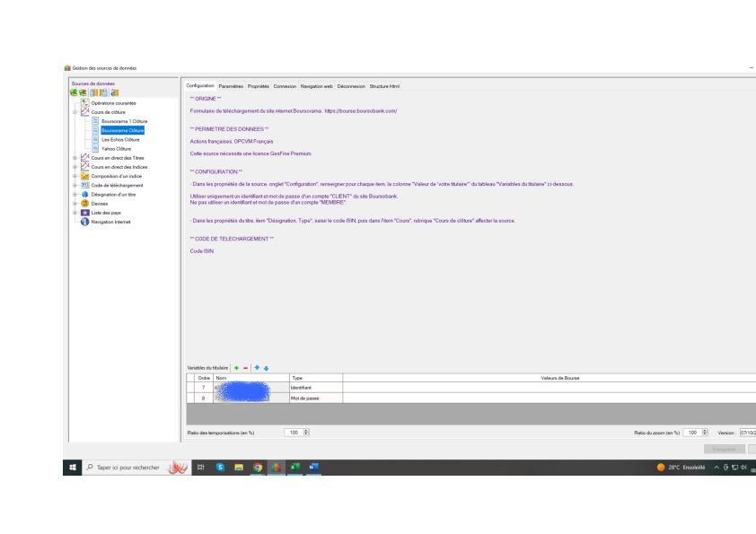Screen dimensions: 756x534
Task: Click the green plus add variable icon
Action: pos(236,368)
